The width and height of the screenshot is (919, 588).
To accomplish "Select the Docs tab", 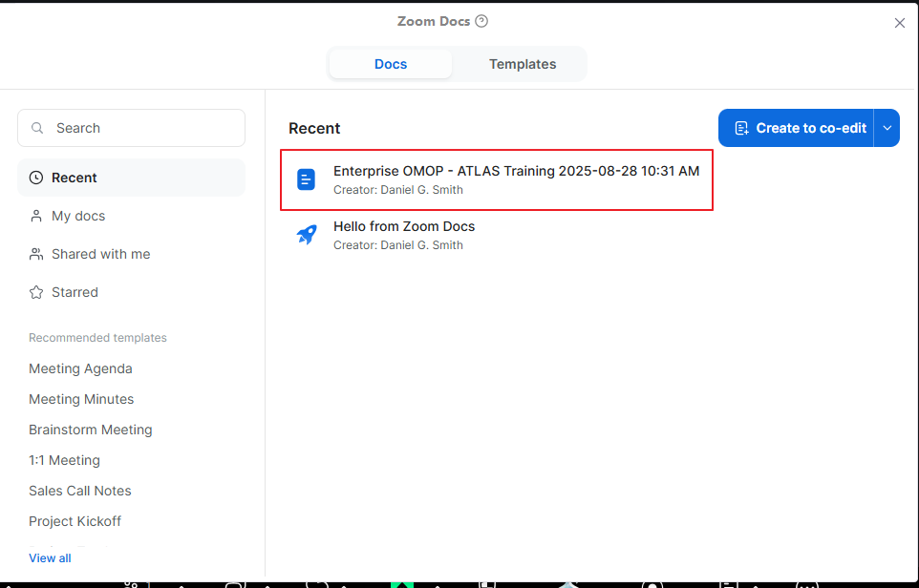I will pyautogui.click(x=391, y=64).
